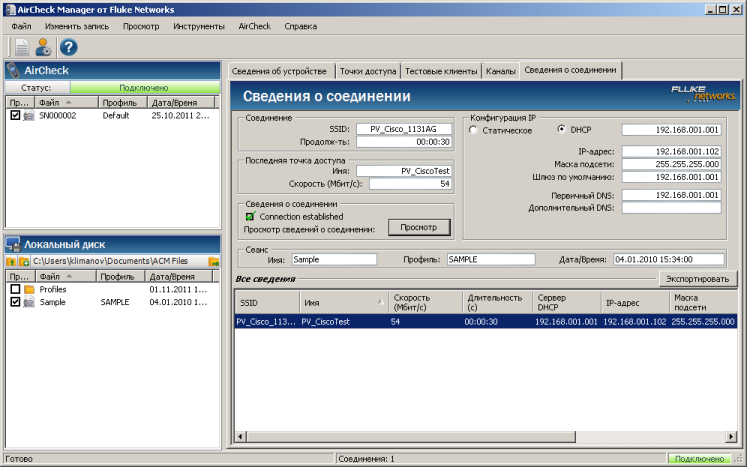Open the Изменить запись menu
The width and height of the screenshot is (747, 467).
tap(77, 26)
